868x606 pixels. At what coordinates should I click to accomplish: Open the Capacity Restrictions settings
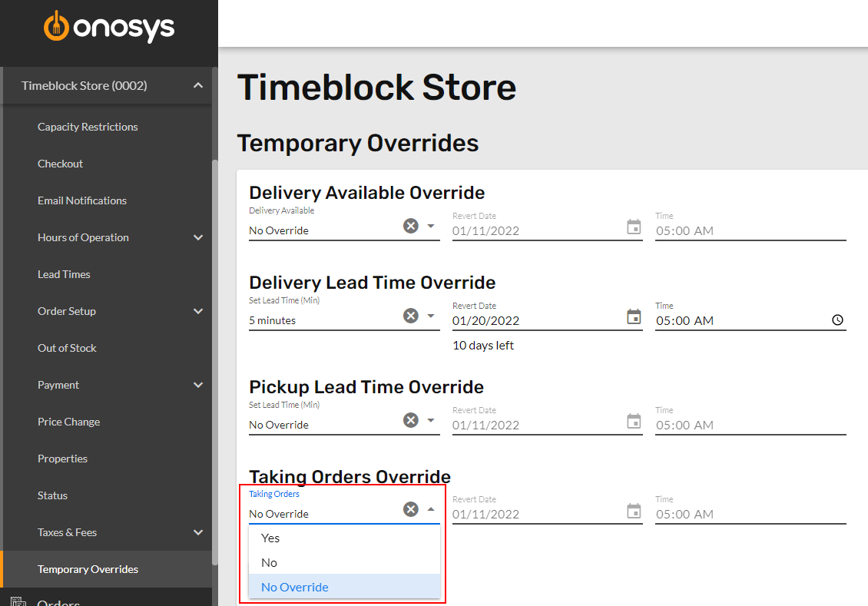coord(88,127)
